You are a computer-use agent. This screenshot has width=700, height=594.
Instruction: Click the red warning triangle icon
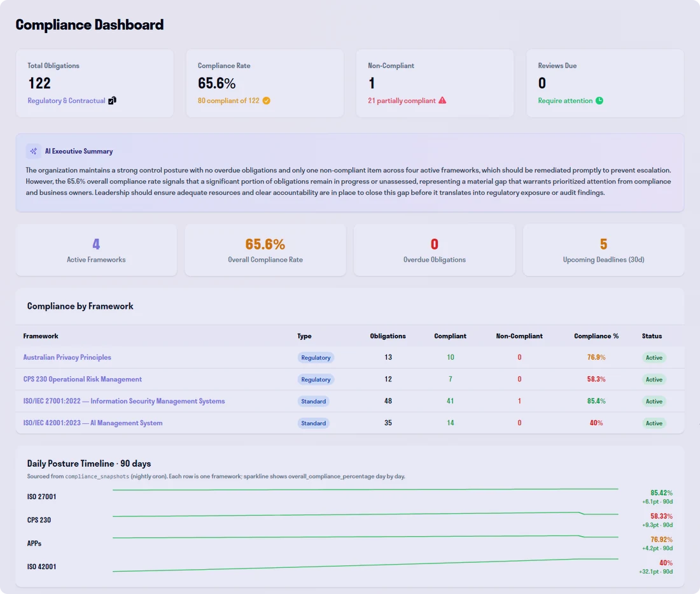[x=442, y=101]
